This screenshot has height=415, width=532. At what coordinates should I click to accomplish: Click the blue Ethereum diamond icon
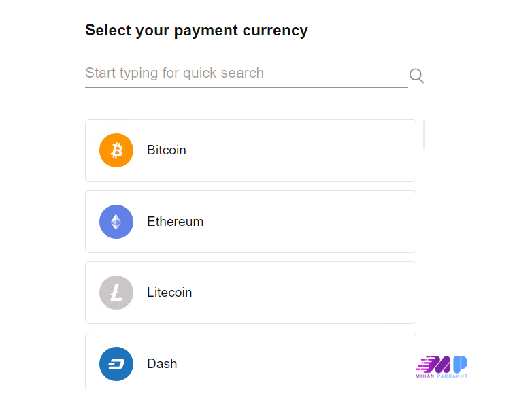[116, 222]
